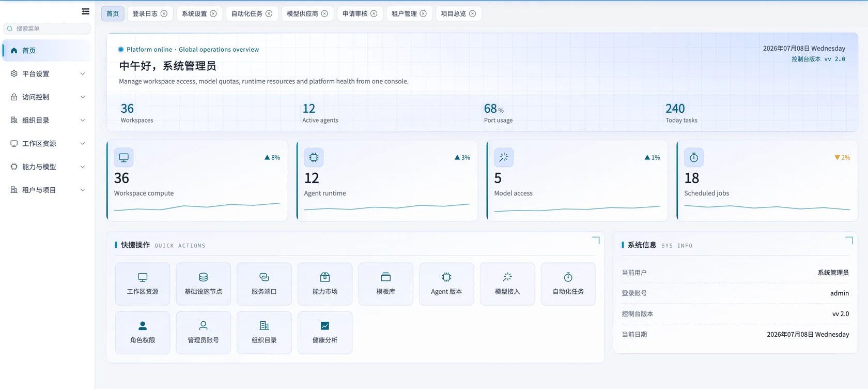Close the 项目总览 tab
Image resolution: width=868 pixels, height=389 pixels.
[472, 14]
